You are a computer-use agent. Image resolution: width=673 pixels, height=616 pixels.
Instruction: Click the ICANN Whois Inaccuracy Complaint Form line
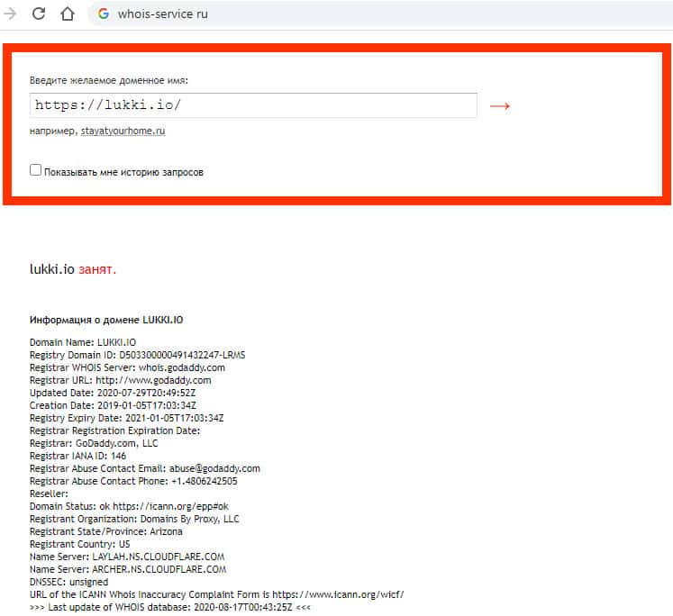217,594
